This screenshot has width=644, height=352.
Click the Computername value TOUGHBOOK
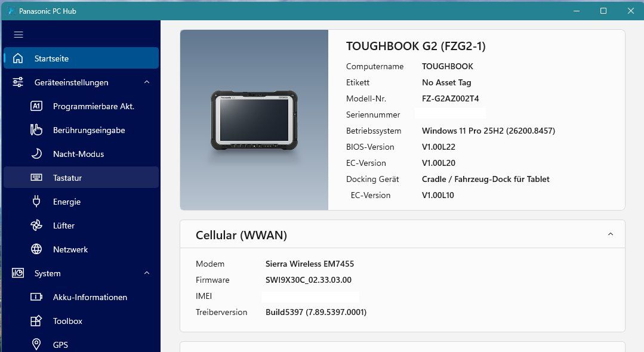(447, 66)
